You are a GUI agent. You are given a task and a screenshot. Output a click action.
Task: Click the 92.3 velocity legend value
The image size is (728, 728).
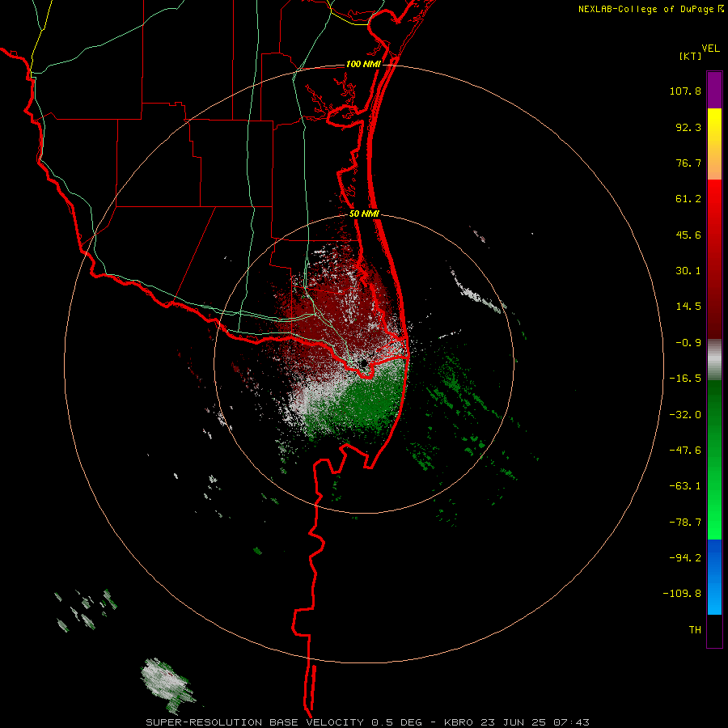688,127
